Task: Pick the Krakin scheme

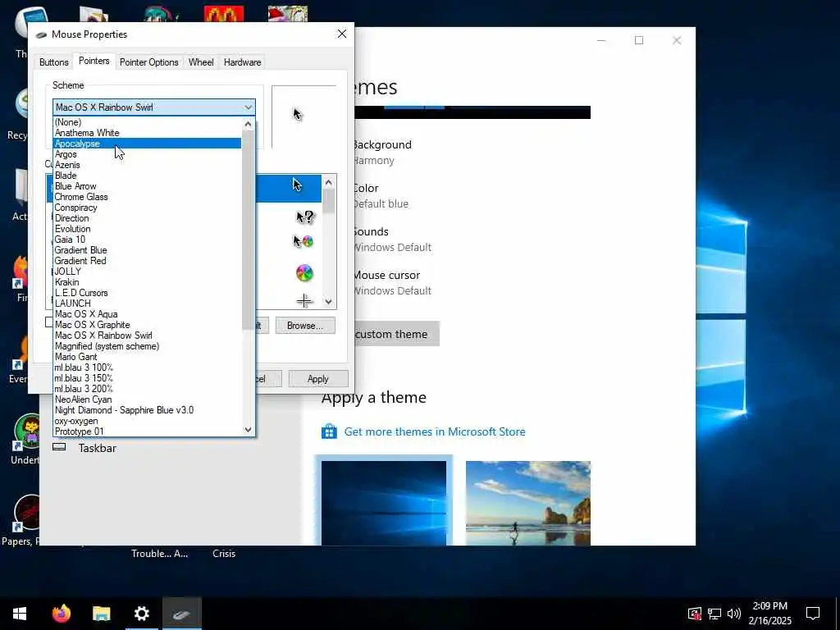Action: pos(148,282)
